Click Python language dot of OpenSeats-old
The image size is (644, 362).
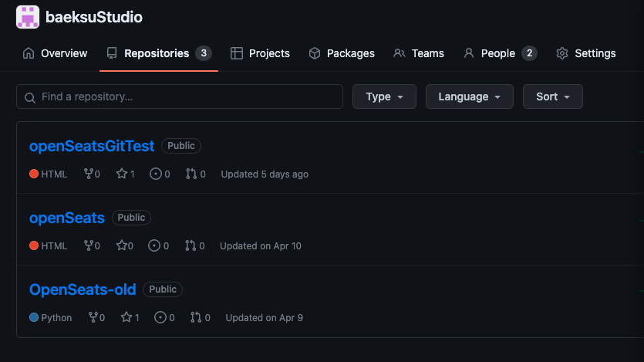pos(34,318)
